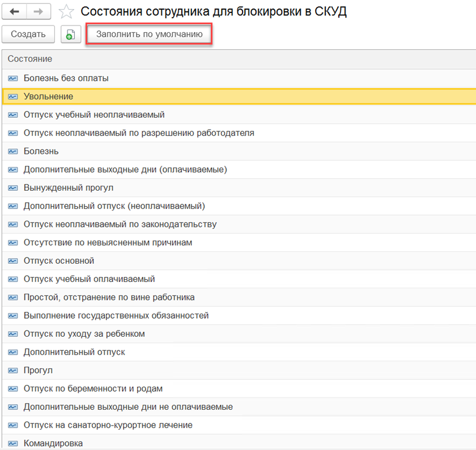Click the row icon beside Прогул
Image resolution: width=476 pixels, height=450 pixels.
point(13,370)
